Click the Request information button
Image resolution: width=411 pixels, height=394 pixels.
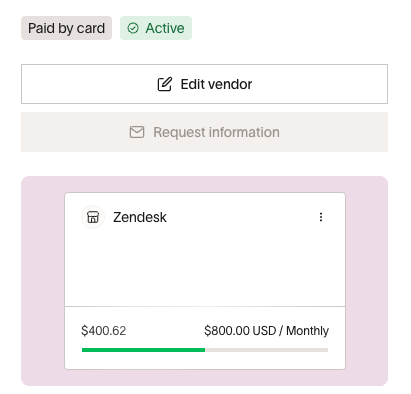pyautogui.click(x=204, y=132)
